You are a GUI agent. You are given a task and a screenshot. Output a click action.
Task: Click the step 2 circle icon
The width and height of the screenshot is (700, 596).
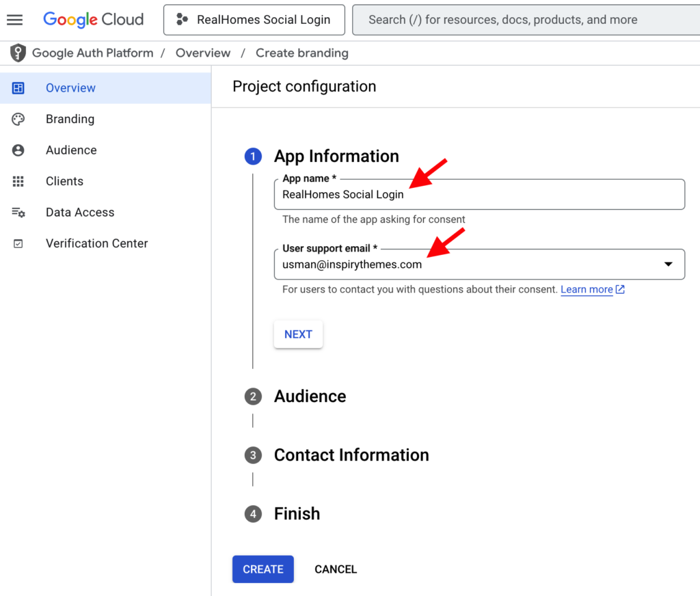(x=253, y=396)
